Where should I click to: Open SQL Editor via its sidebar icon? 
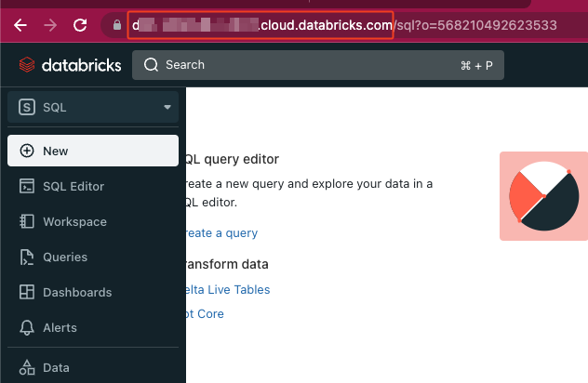[x=26, y=186]
